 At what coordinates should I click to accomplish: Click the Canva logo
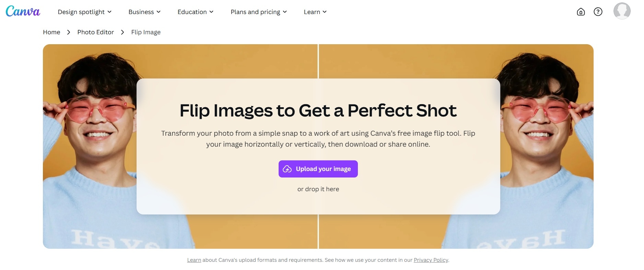(x=23, y=11)
